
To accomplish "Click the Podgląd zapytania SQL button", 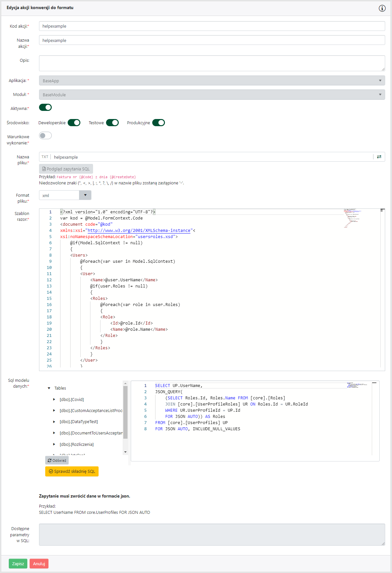I will (x=66, y=169).
